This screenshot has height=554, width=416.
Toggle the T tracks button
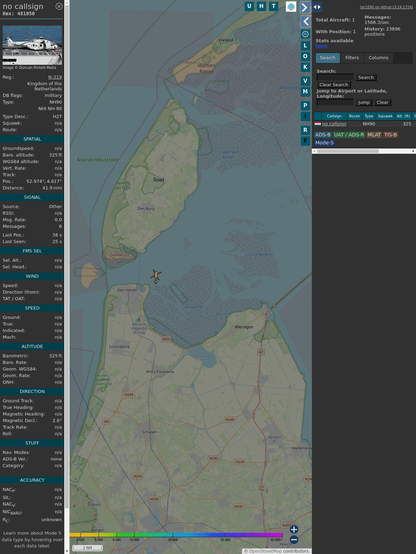[274, 6]
